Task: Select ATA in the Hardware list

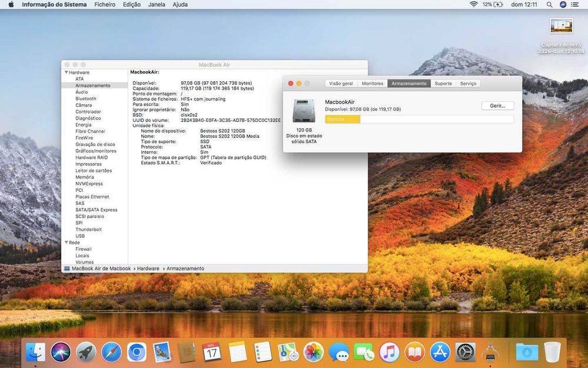Action: point(79,79)
